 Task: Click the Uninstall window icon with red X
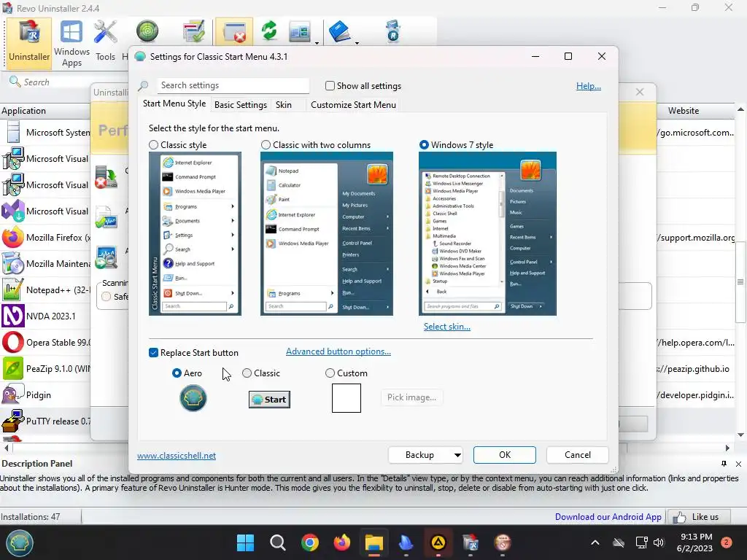coord(234,32)
